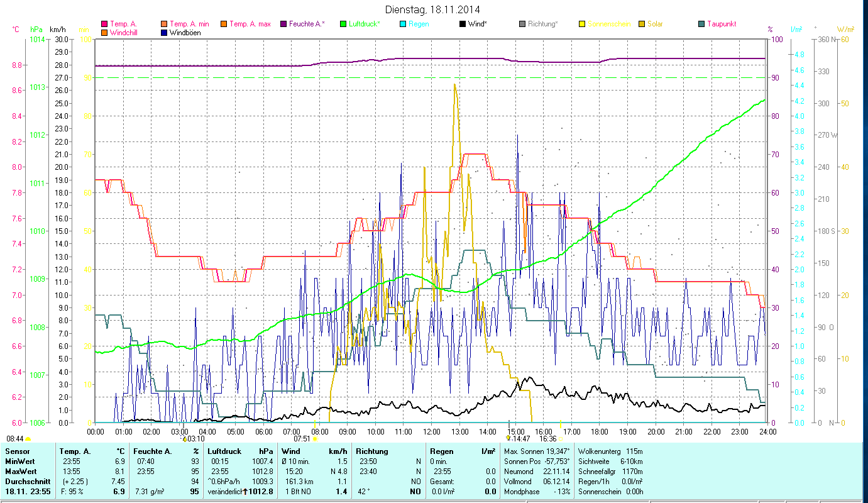Screen dimensions: 868x503
Task: Select the purple Feuchte A.* legend square
Action: pyautogui.click(x=283, y=25)
